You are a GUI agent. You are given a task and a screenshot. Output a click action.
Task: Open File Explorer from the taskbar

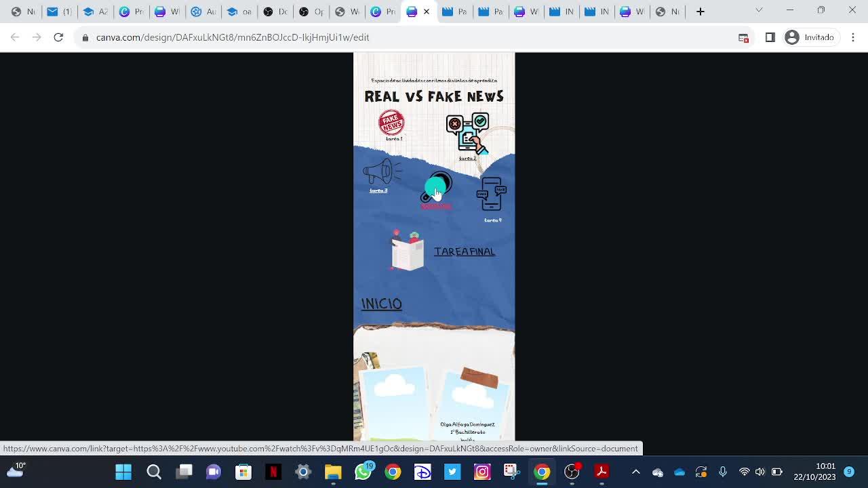[333, 472]
